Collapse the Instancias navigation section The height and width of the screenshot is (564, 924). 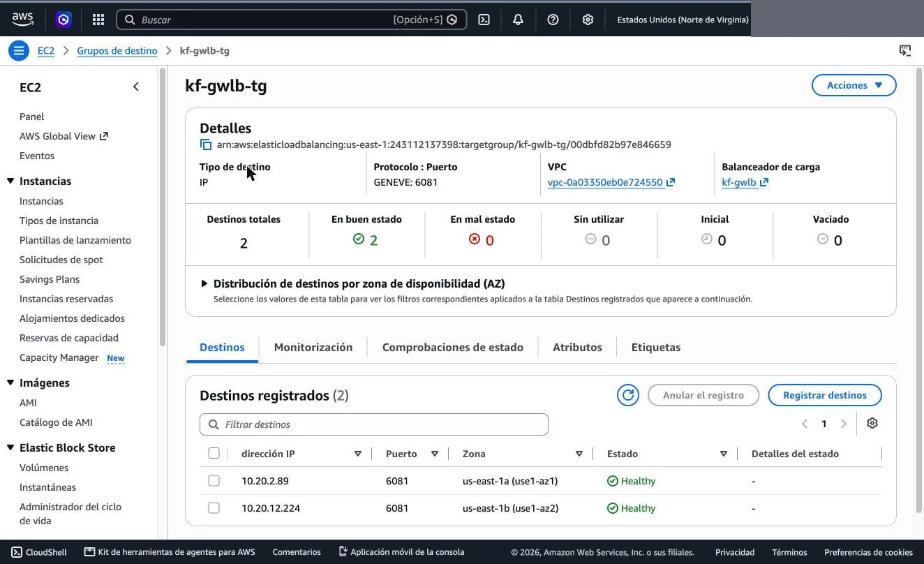point(10,181)
